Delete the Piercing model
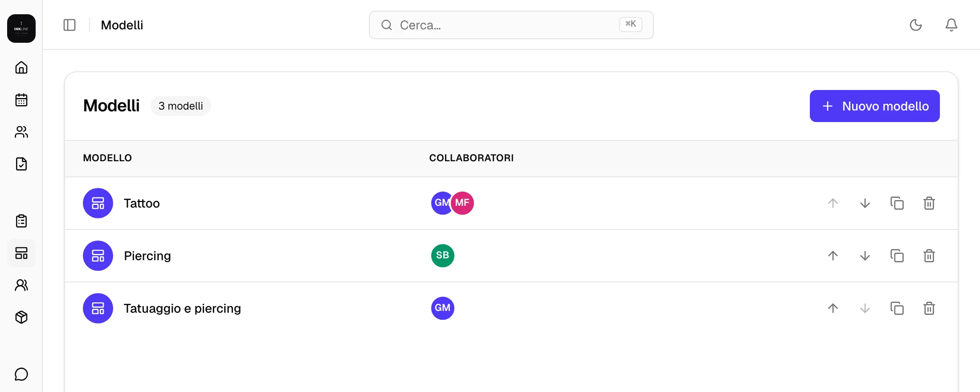The image size is (980, 392). 929,256
